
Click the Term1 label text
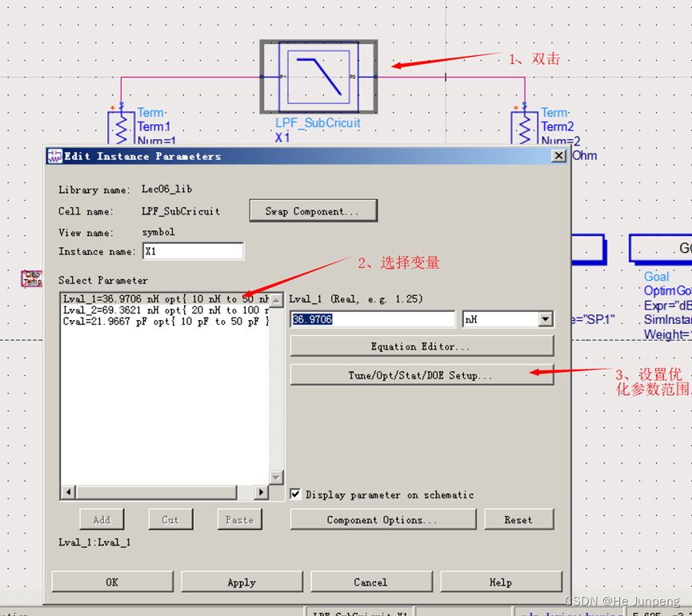(x=154, y=126)
